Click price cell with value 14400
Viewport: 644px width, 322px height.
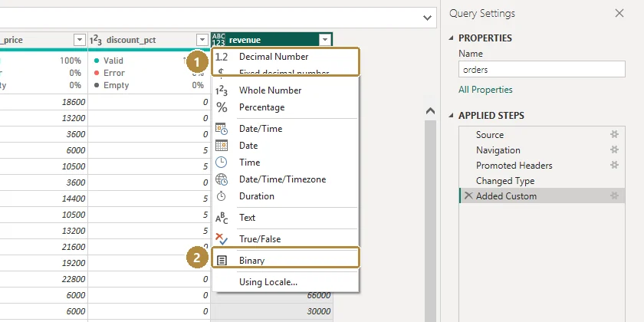click(44, 199)
